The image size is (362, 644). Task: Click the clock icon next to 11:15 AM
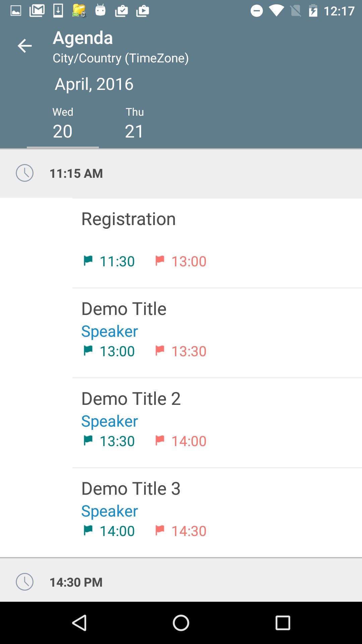(24, 173)
